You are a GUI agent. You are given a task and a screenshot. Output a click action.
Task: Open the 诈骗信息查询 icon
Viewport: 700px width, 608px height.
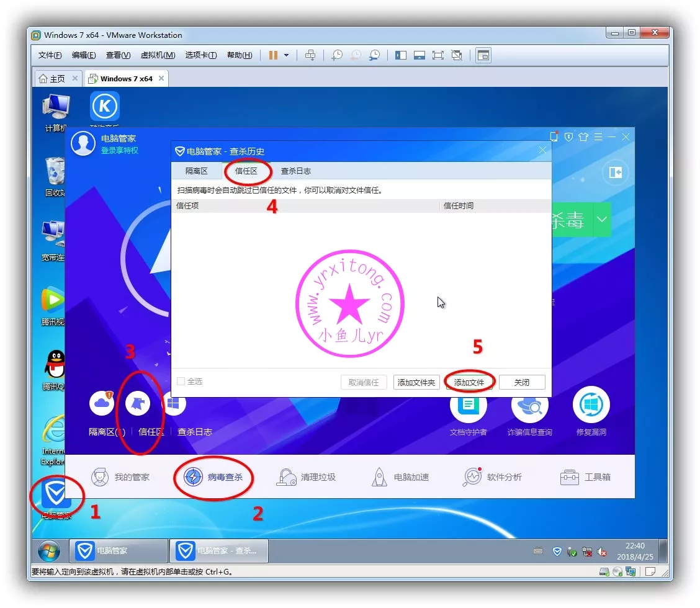[529, 405]
